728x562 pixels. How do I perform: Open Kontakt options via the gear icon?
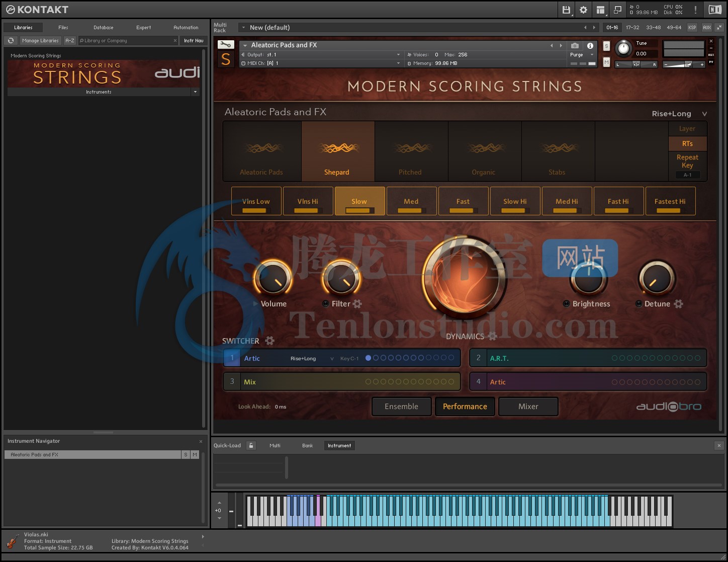583,10
